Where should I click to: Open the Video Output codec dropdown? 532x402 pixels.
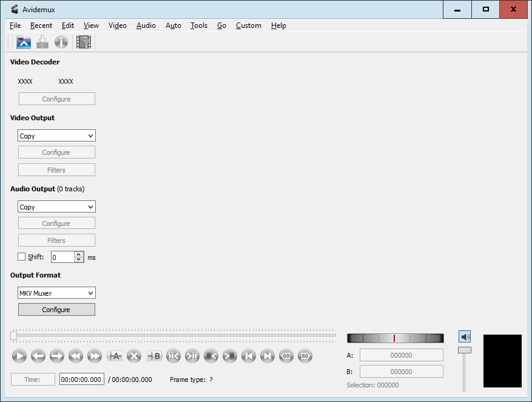point(56,136)
